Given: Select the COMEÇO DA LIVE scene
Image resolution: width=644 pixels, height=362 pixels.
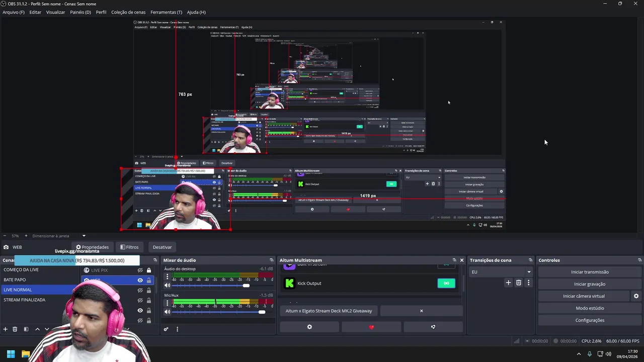Looking at the screenshot, I should point(21,269).
